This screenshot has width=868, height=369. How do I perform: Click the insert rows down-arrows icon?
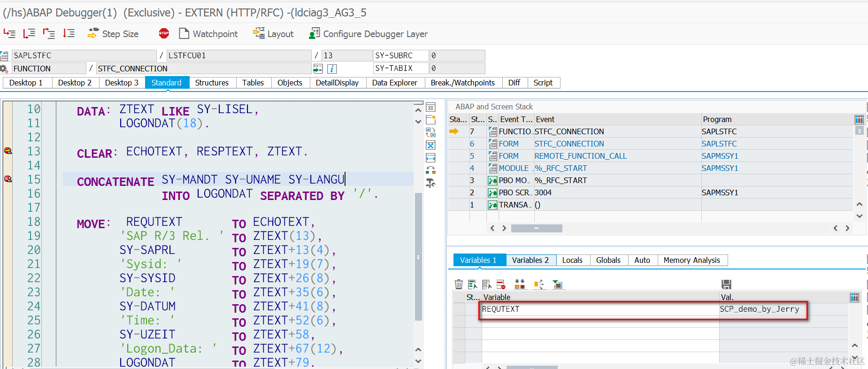click(520, 284)
